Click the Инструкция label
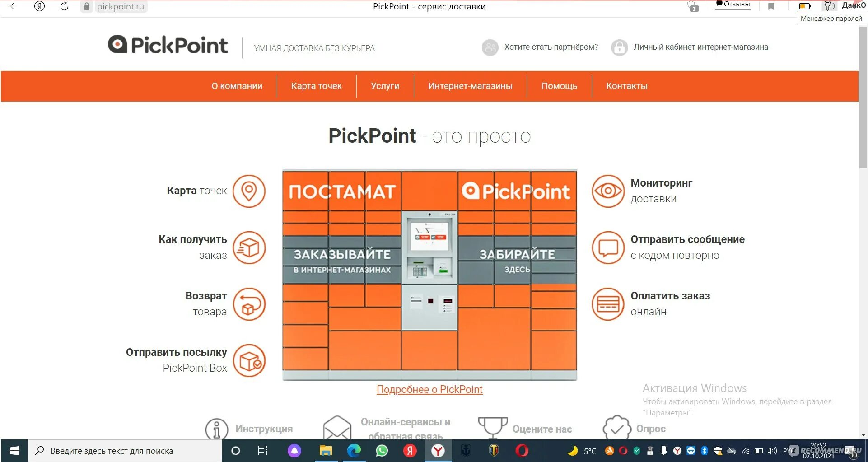The height and width of the screenshot is (462, 868). point(264,429)
